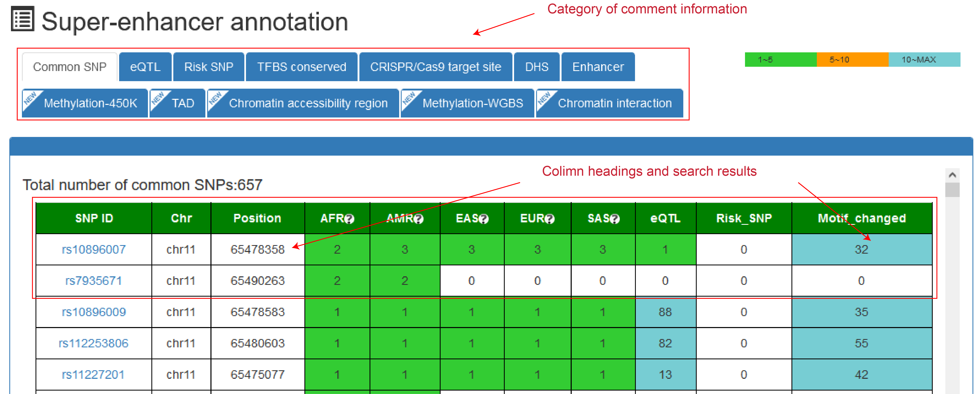
Task: Click position value 65478583
Action: tap(258, 312)
